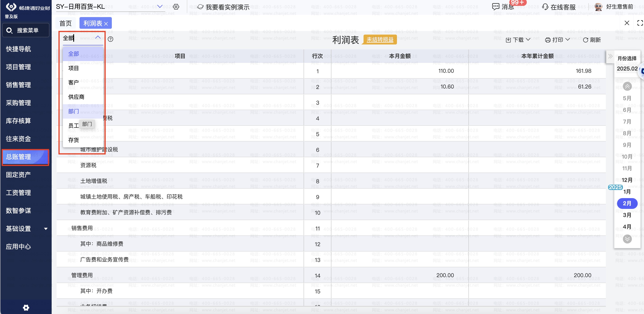Click the online customer service headset icon

545,7
